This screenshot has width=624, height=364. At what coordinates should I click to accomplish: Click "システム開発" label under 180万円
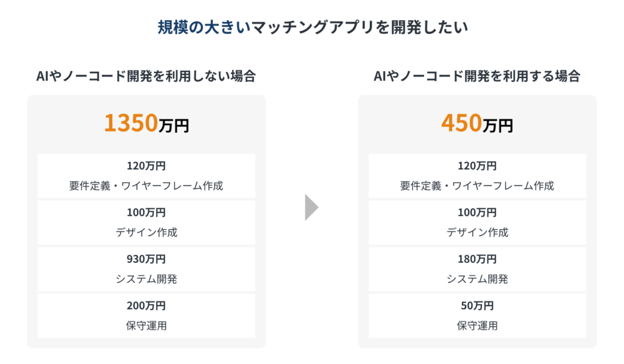[x=477, y=279]
